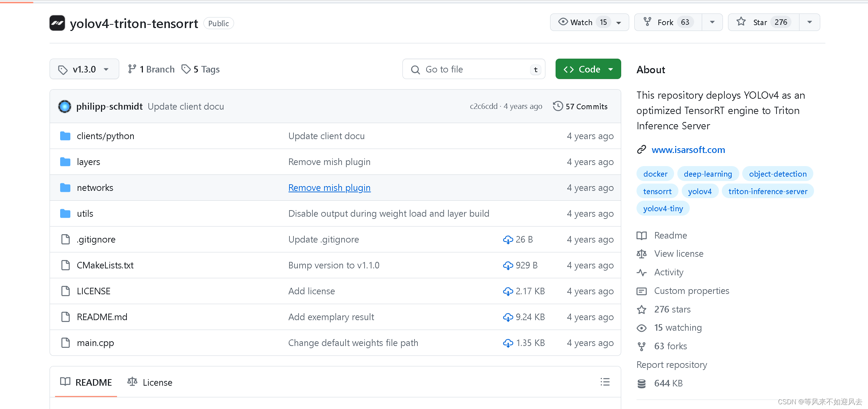Screen dimensions: 868x409
Task: Click the Go to file search field
Action: (x=474, y=69)
